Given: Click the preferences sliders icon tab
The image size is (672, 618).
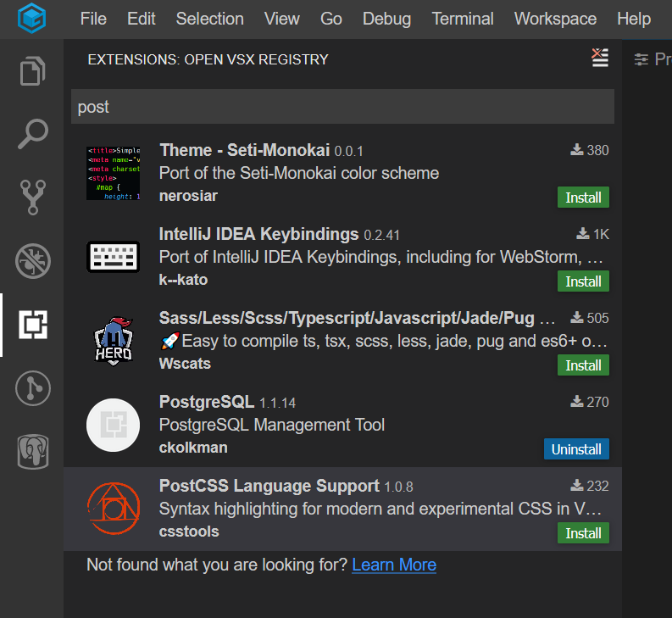Looking at the screenshot, I should click(x=641, y=59).
